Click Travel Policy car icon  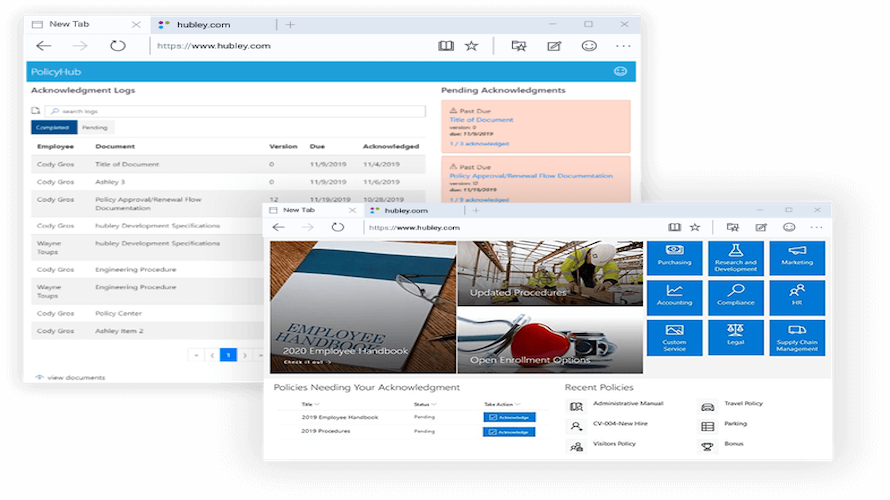pyautogui.click(x=707, y=406)
